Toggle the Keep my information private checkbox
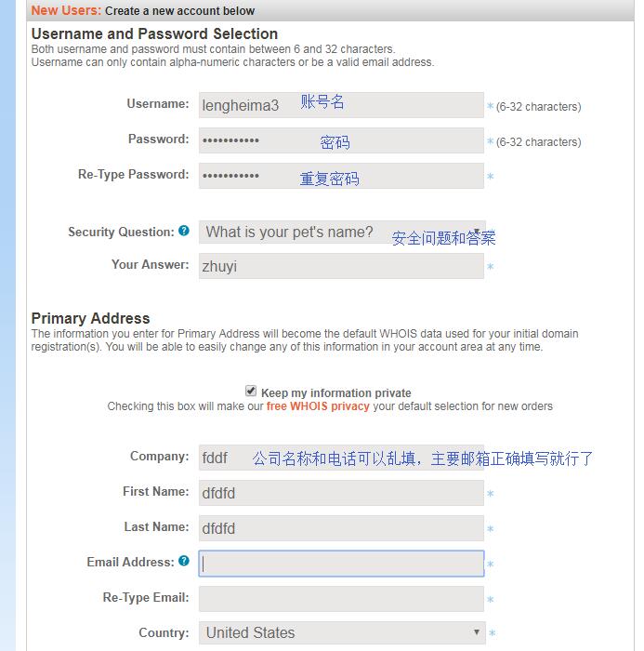The height and width of the screenshot is (651, 644). coord(251,392)
